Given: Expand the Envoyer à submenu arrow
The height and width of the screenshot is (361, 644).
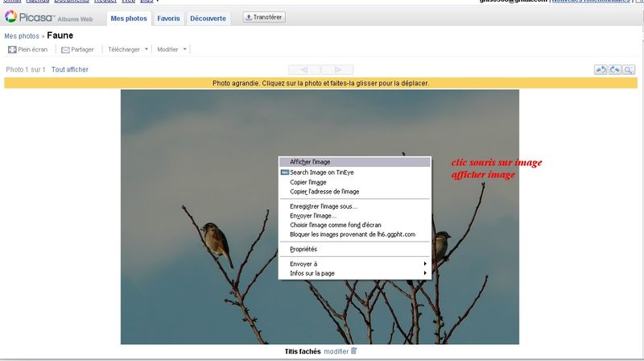Looking at the screenshot, I should point(425,263).
